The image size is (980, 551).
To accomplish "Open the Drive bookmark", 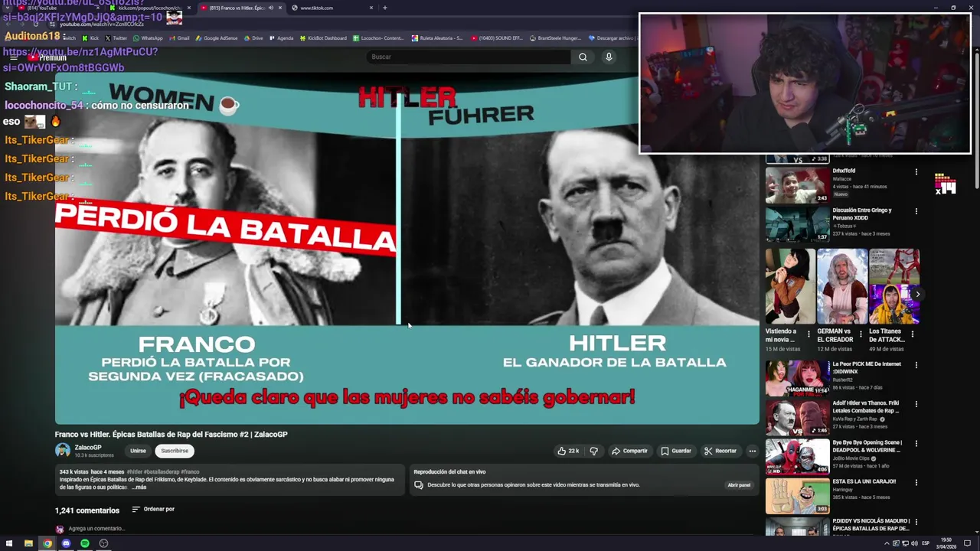I will point(253,38).
